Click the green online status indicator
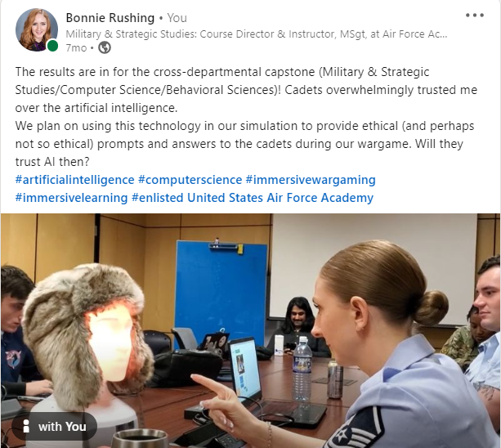The height and width of the screenshot is (448, 501). coord(52,46)
